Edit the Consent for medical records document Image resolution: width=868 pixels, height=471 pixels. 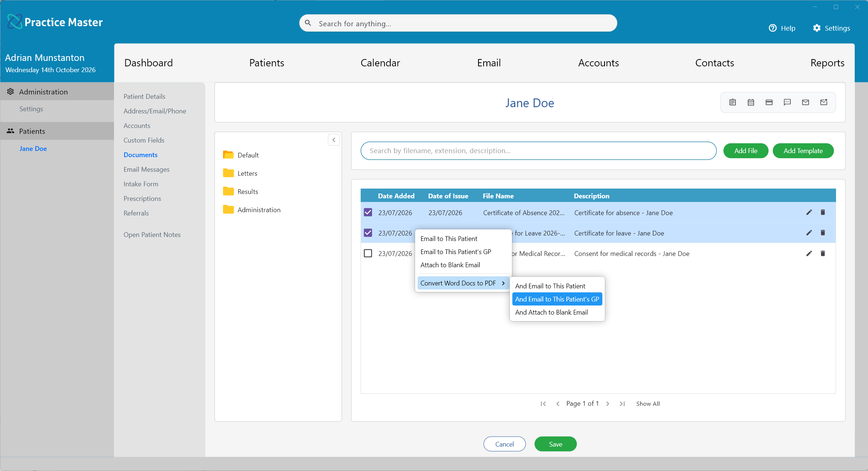click(809, 253)
